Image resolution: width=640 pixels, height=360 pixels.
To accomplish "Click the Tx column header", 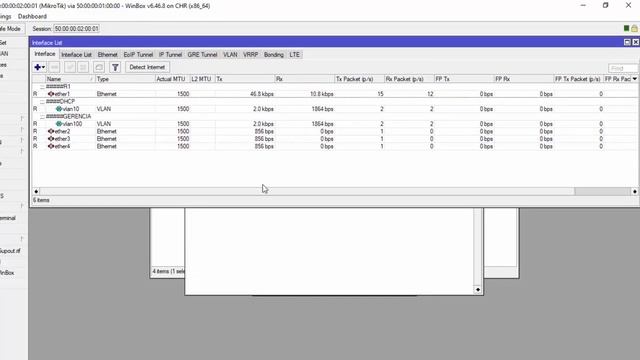I will 245,79.
